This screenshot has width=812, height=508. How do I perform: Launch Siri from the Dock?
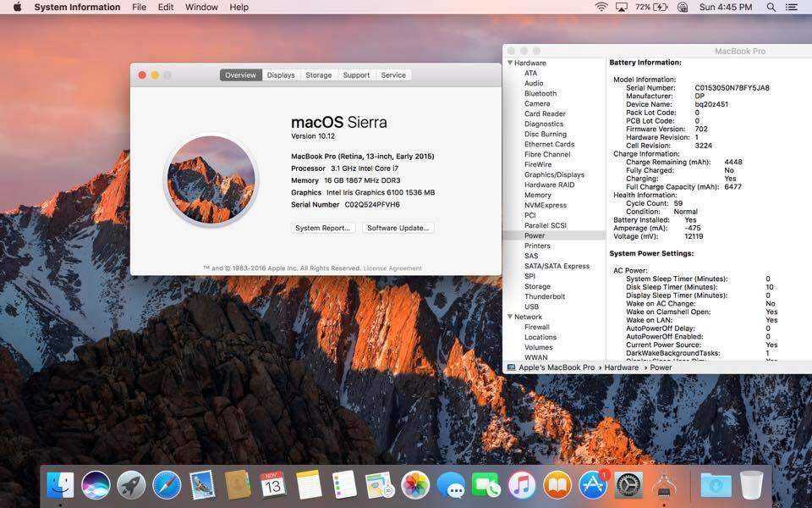[96, 486]
